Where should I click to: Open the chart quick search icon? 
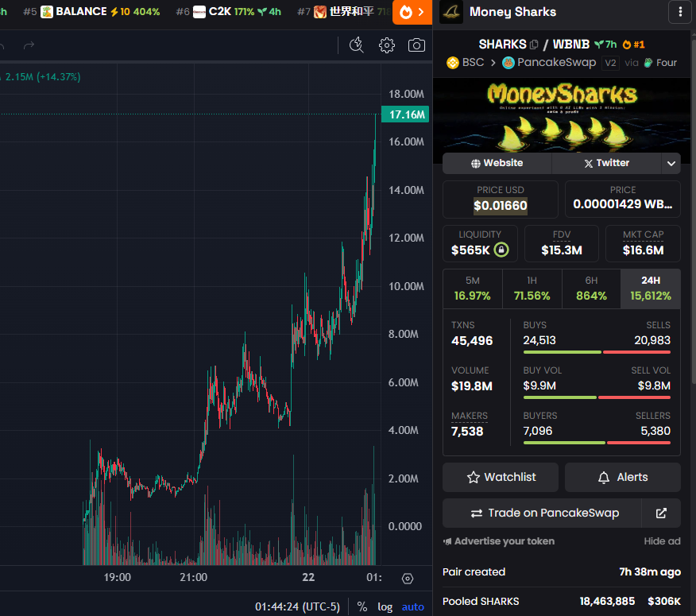pos(357,45)
